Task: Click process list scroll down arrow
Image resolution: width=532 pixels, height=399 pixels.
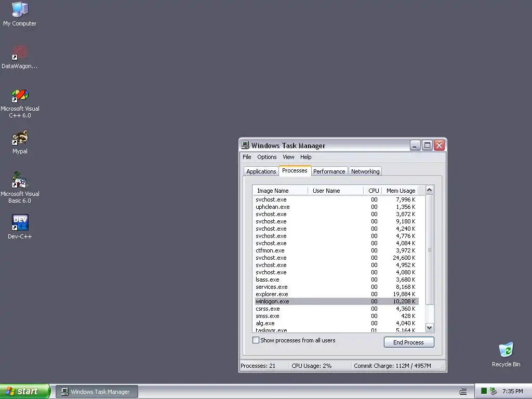Action: 429,327
